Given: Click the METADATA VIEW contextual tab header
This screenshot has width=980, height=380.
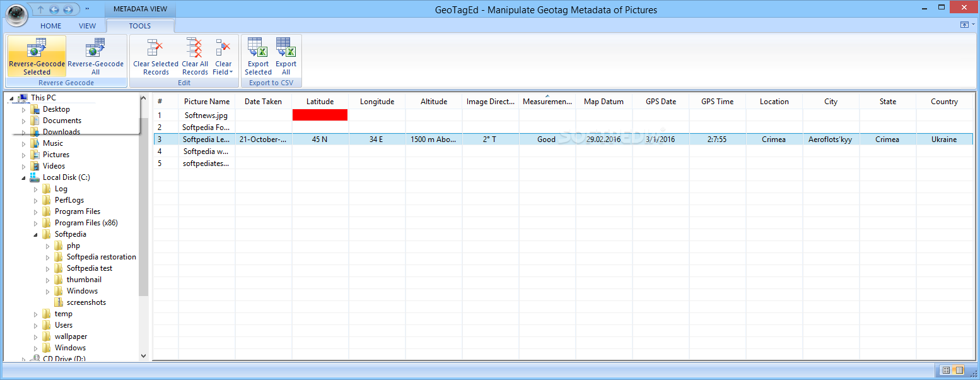Looking at the screenshot, I should tap(140, 9).
